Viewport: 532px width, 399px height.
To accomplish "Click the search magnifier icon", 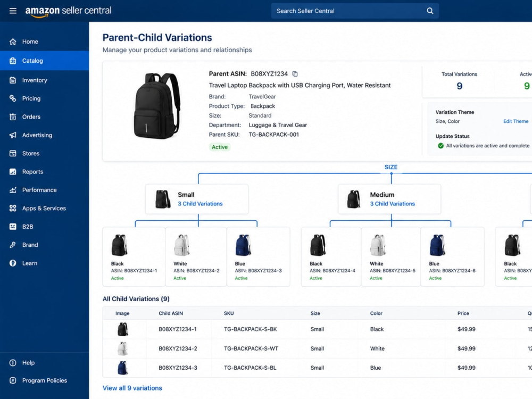I will (430, 11).
